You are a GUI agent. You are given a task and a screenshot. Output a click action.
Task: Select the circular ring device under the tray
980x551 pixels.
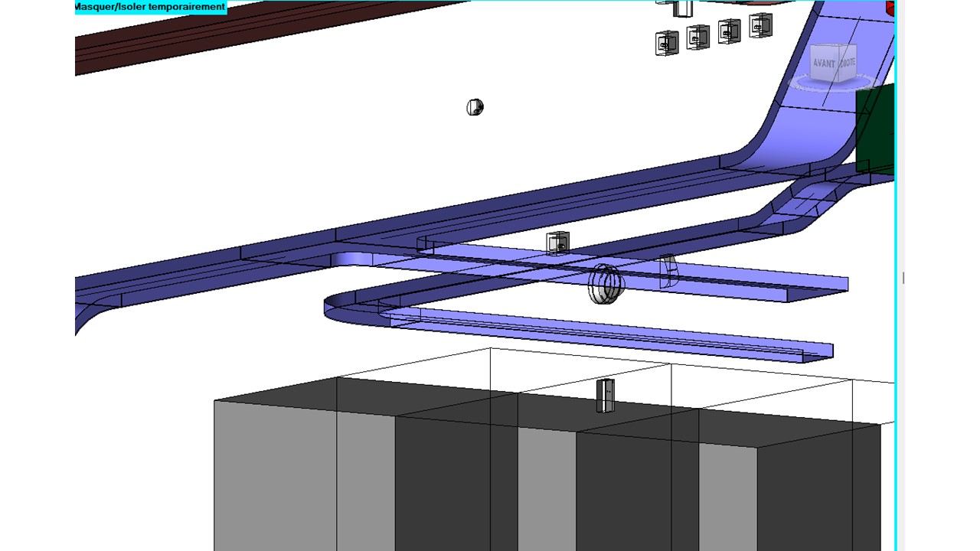point(606,284)
